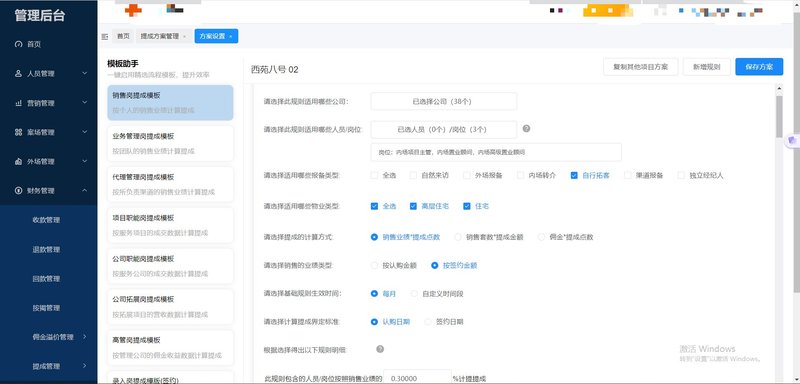Close the 提成方案管理 tab with its x
The height and width of the screenshot is (384, 800).
184,37
